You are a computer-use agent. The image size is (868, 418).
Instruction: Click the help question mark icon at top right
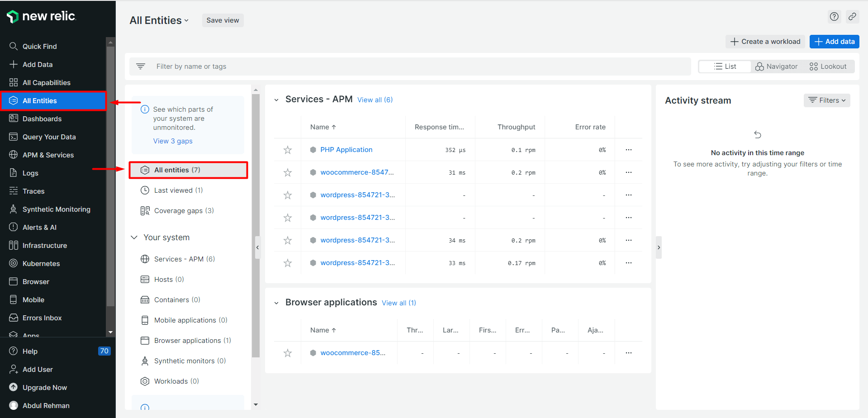[x=834, y=17]
